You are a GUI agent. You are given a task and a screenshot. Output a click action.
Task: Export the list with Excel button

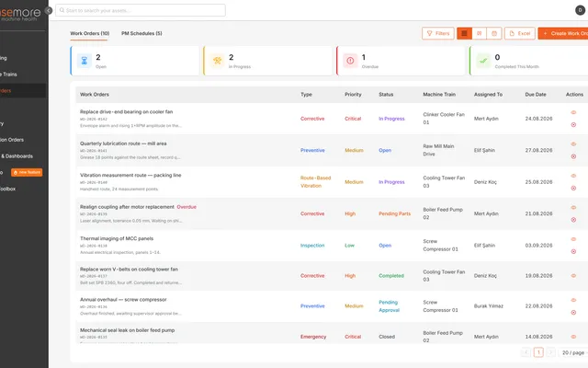pyautogui.click(x=520, y=33)
